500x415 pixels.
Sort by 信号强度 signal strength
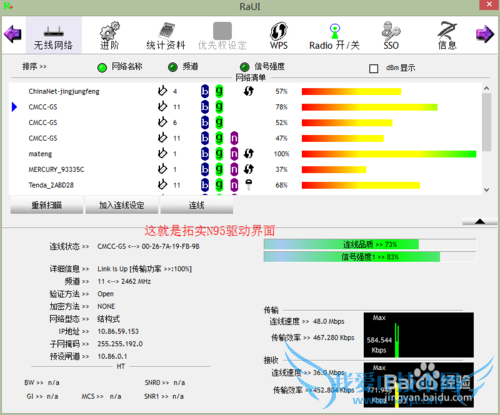(x=262, y=67)
